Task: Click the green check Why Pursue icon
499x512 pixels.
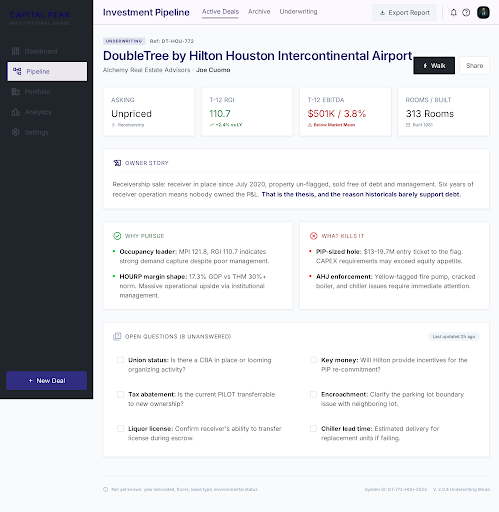Action: pos(117,236)
